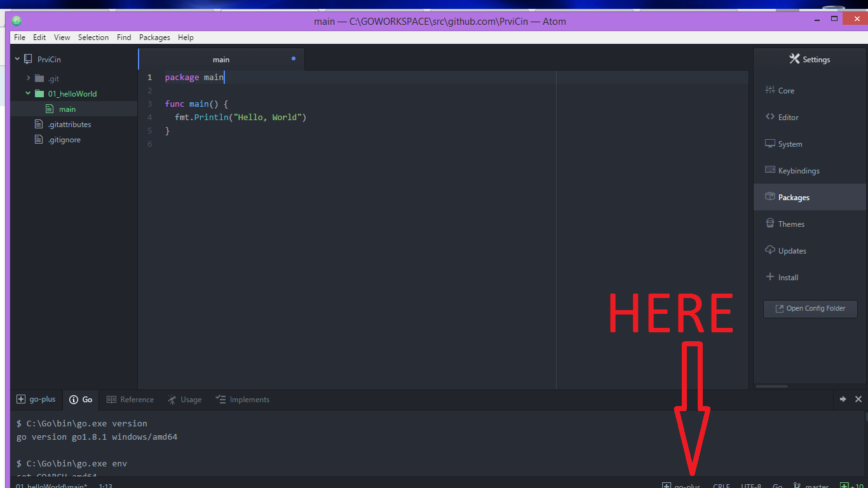868x488 pixels.
Task: Open the Selection menu
Action: (x=93, y=37)
